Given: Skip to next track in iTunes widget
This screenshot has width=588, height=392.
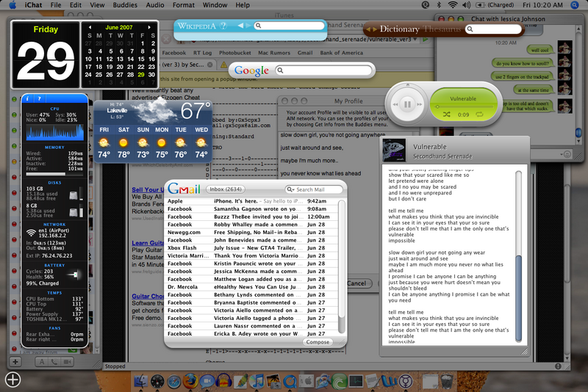Looking at the screenshot, I should [420, 104].
